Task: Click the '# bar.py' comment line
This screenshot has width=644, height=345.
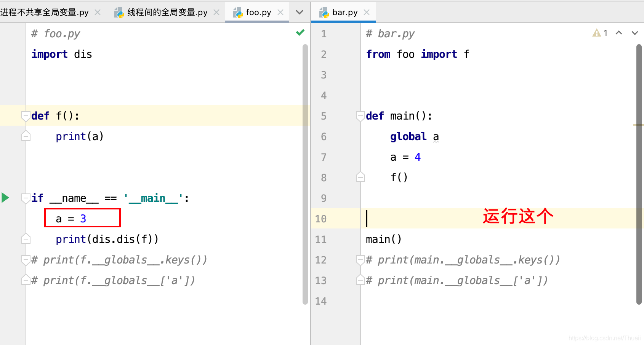Action: coord(390,34)
